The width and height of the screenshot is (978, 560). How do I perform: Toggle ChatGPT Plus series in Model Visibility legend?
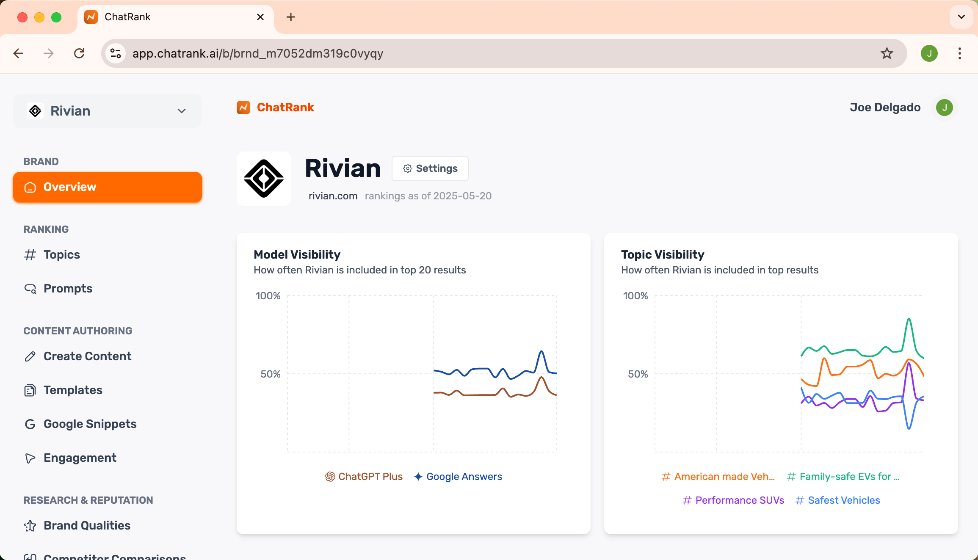(x=364, y=477)
